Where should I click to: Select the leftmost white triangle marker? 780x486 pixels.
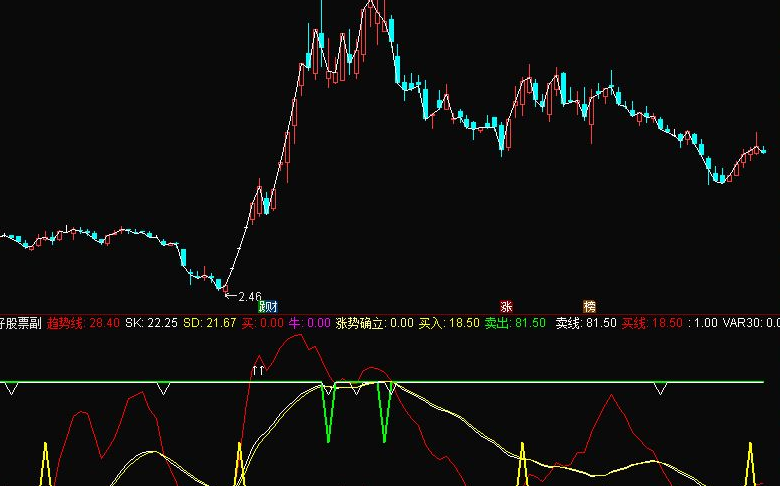[x=11, y=388]
